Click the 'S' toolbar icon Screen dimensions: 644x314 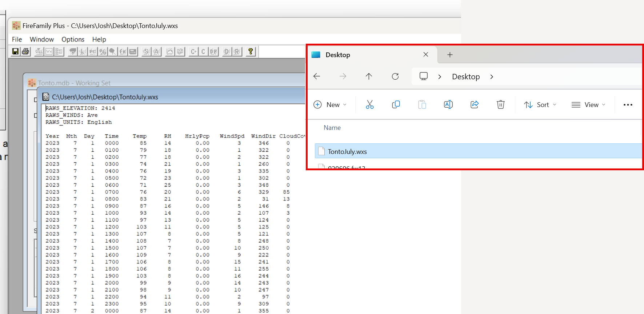point(146,51)
